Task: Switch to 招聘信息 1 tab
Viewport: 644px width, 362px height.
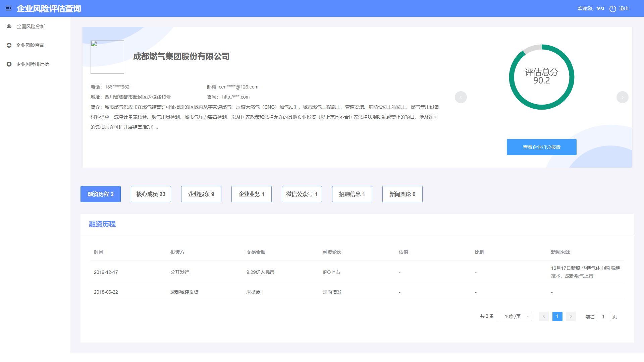Action: pos(352,194)
